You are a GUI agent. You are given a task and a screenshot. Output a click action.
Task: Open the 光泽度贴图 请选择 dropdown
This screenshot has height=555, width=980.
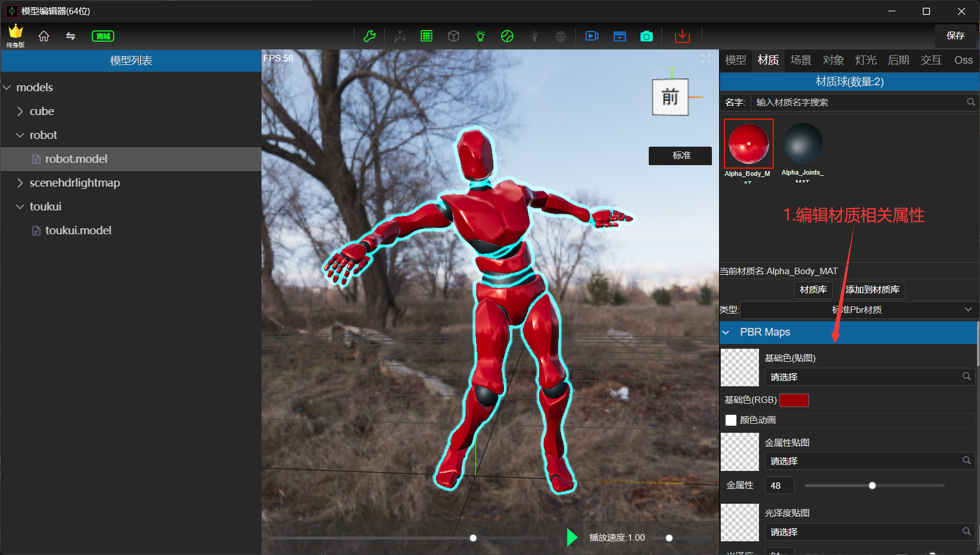(x=870, y=532)
